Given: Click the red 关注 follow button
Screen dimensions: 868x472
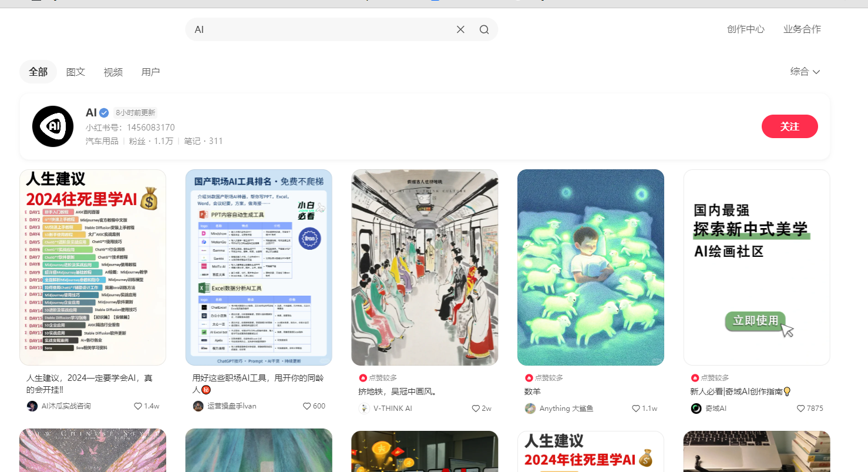Looking at the screenshot, I should 790,126.
